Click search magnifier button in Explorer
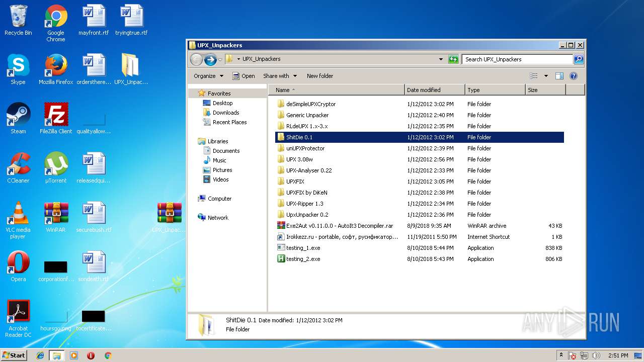Screen dimensions: 644x362 tap(579, 59)
